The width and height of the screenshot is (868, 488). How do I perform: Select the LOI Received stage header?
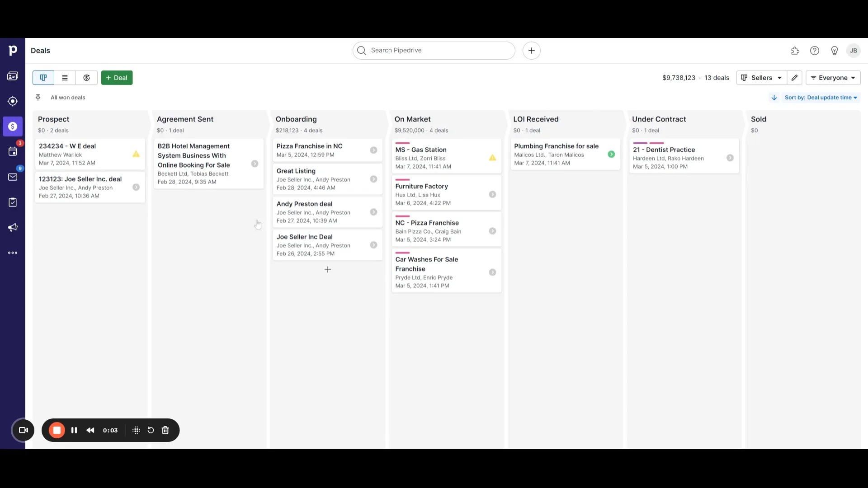point(536,119)
